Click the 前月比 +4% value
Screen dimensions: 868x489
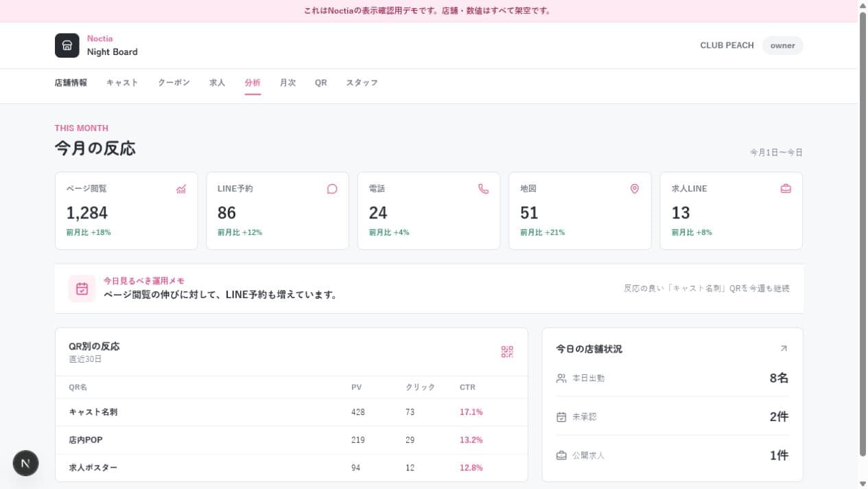tap(389, 233)
